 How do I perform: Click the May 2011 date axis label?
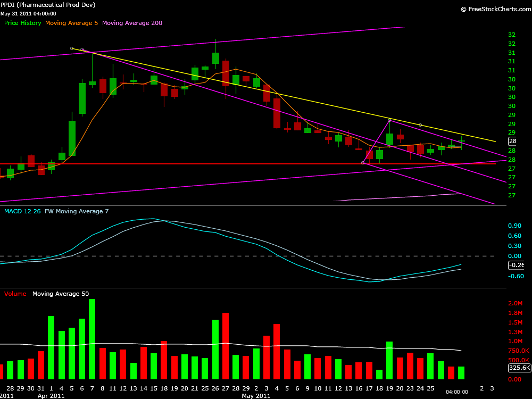click(257, 396)
